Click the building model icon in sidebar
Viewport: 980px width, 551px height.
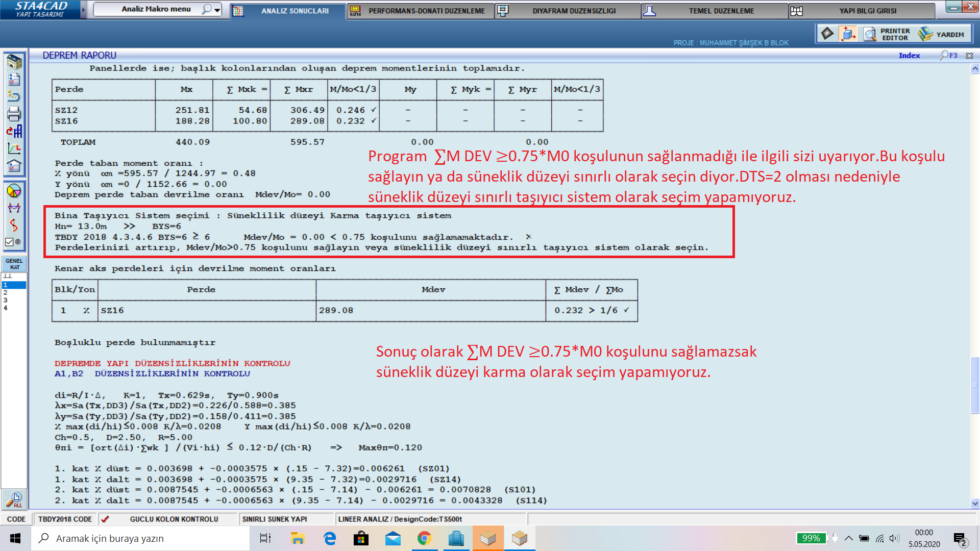14,62
